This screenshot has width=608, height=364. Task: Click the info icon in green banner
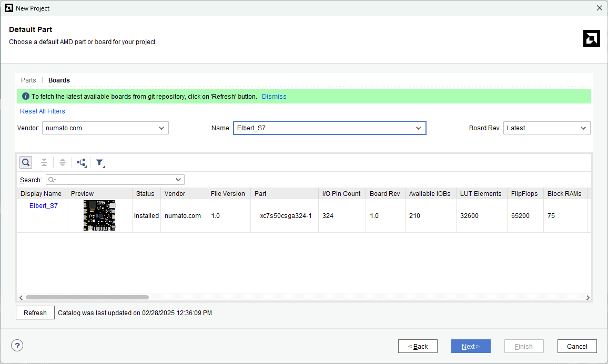(x=25, y=97)
